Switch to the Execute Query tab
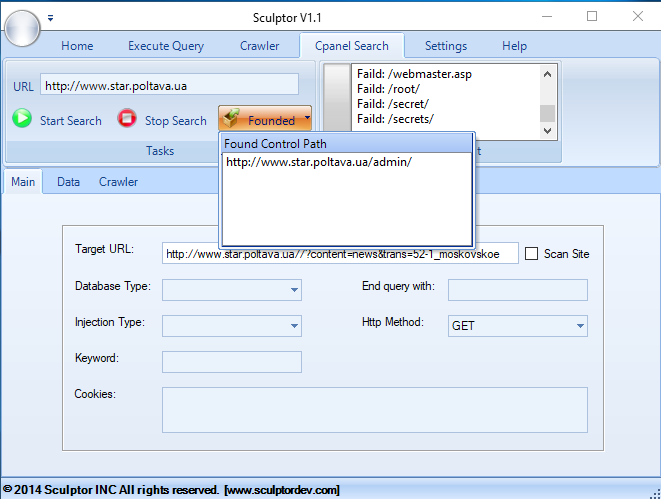The width and height of the screenshot is (661, 499). tap(166, 46)
